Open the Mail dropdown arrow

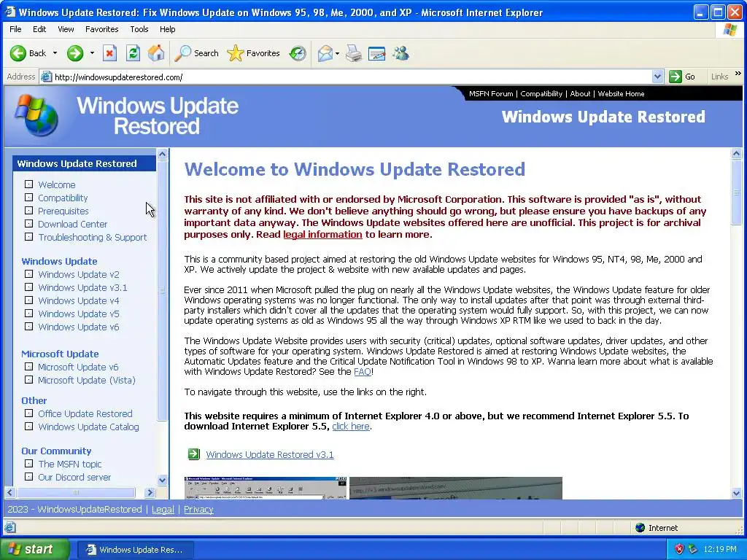tap(337, 53)
